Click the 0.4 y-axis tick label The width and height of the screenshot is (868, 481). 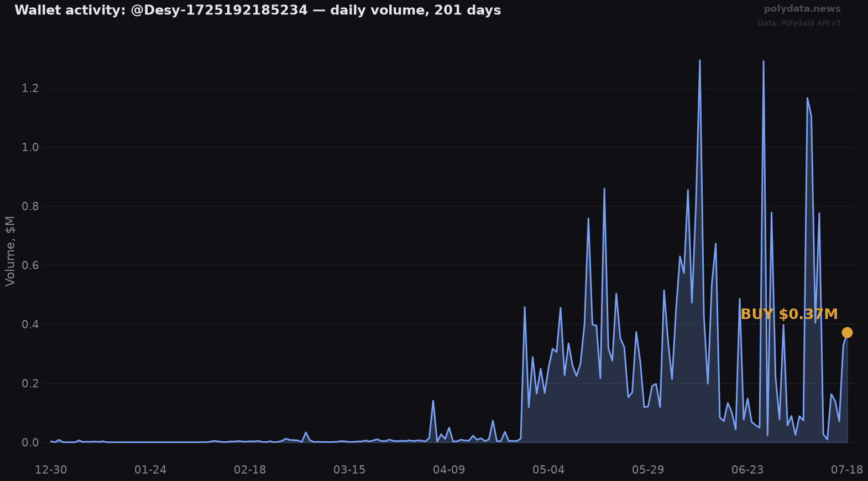(x=30, y=325)
